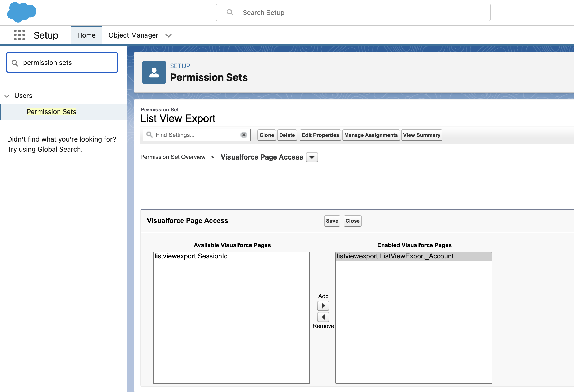This screenshot has height=392, width=574.
Task: Select Permission Sets in sidebar
Action: (x=51, y=112)
